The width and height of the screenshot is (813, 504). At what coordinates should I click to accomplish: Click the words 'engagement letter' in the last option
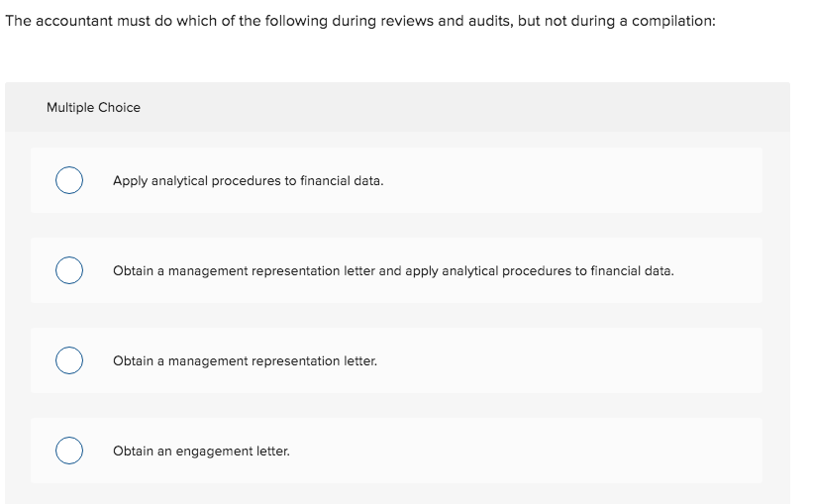[x=233, y=452]
